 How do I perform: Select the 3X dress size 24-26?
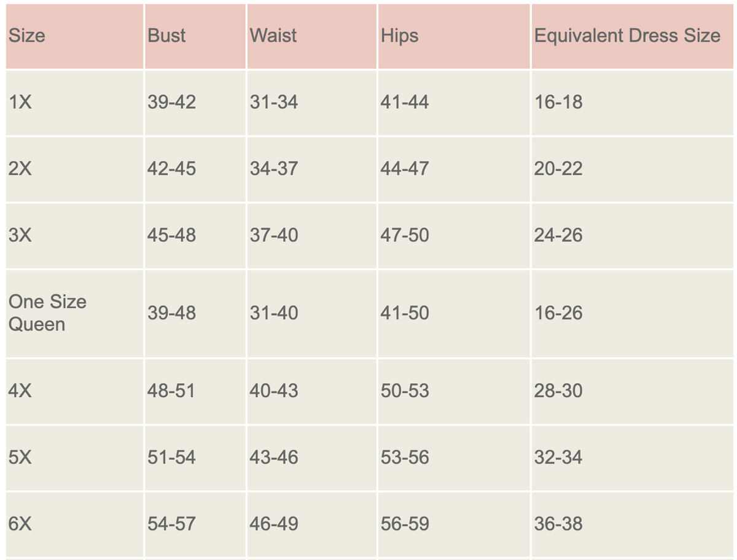click(558, 235)
